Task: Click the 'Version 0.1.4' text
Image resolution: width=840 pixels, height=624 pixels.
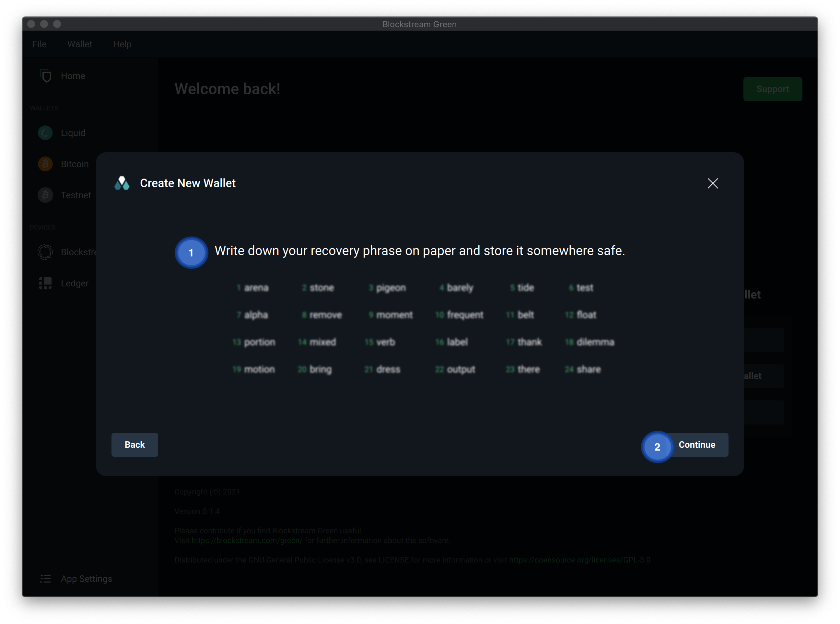Action: [x=197, y=512]
